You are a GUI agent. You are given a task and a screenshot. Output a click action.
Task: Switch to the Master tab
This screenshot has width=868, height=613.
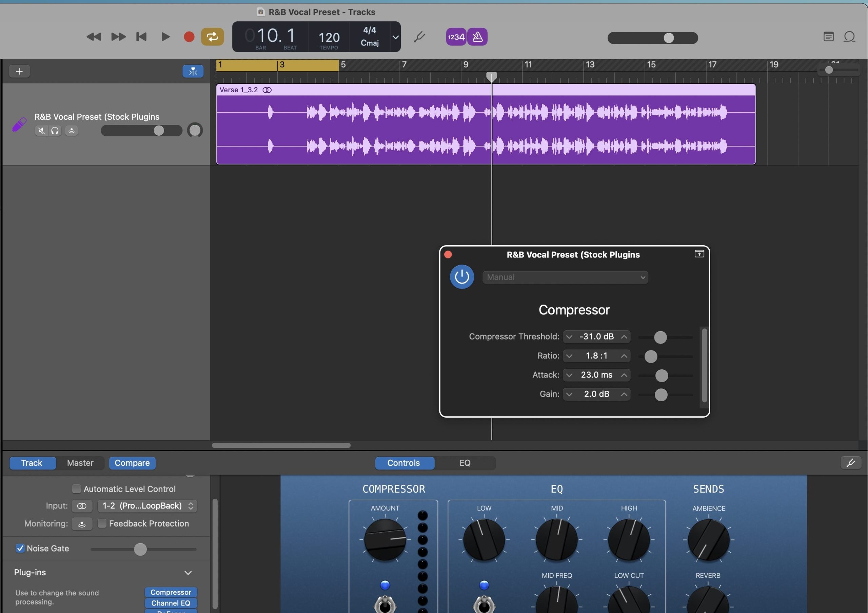[80, 462]
